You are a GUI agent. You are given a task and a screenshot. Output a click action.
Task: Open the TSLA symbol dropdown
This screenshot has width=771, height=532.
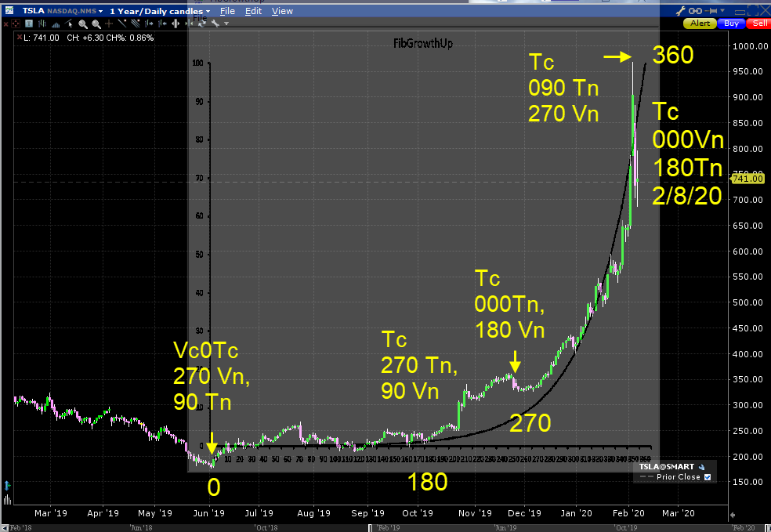[100, 11]
